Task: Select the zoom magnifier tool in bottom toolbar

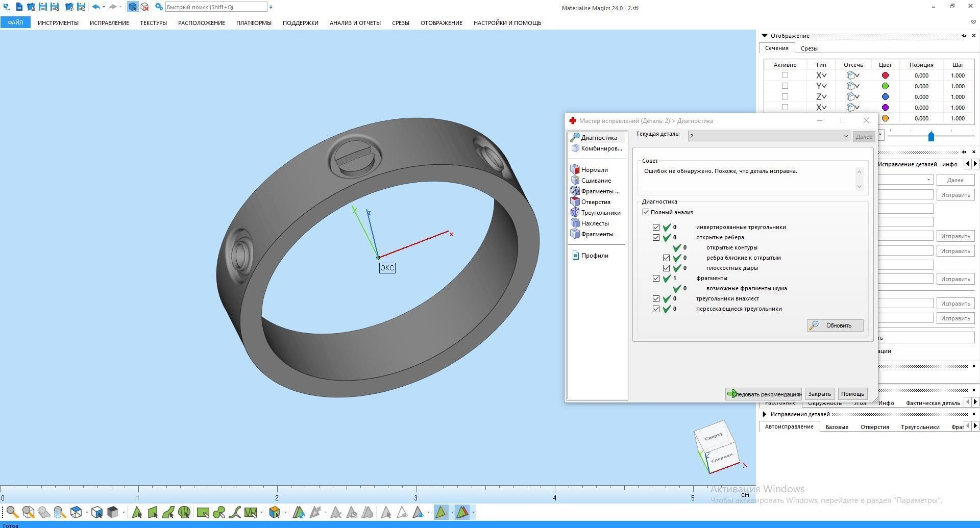Action: point(12,512)
